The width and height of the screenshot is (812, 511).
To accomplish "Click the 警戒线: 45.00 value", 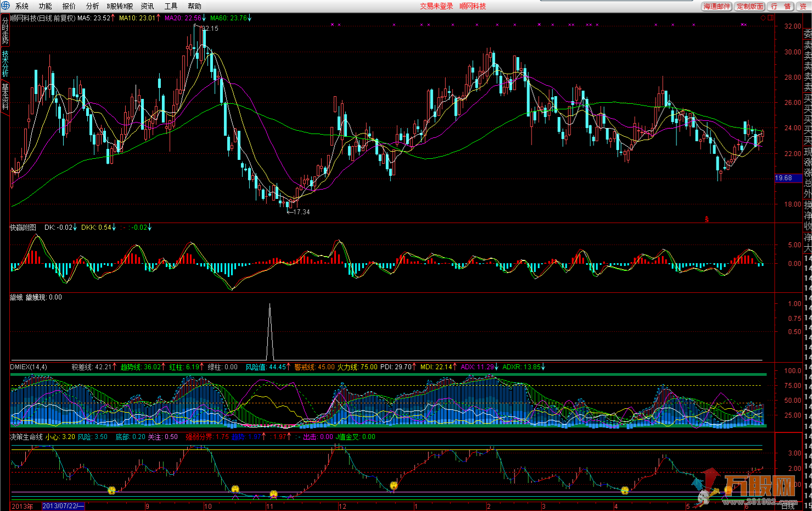I will 314,367.
